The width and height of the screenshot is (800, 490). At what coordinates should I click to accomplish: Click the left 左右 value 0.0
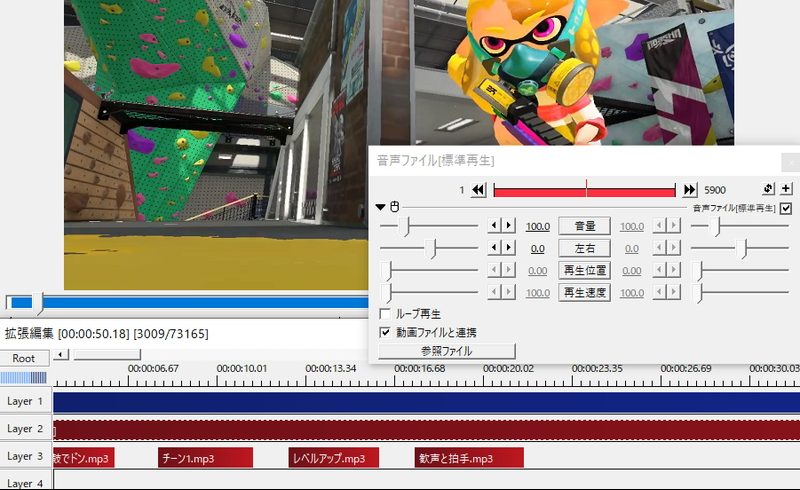538,249
